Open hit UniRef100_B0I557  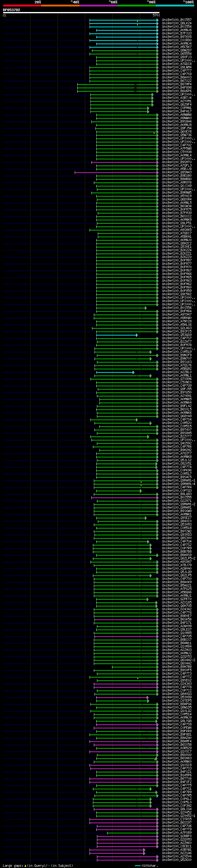176,20
